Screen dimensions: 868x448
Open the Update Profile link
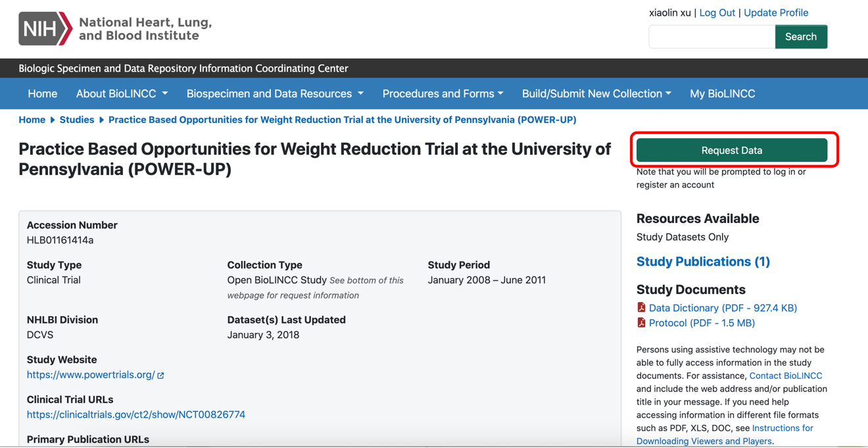(x=775, y=12)
